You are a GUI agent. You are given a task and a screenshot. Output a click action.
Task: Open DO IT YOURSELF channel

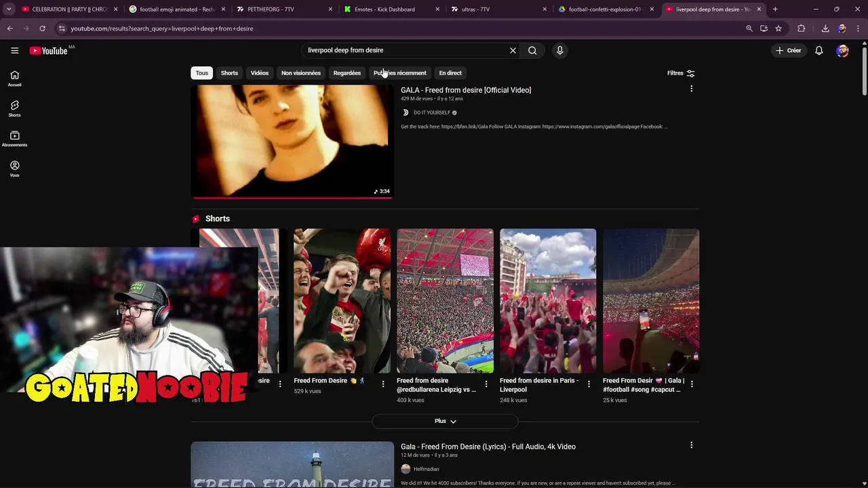coord(431,113)
